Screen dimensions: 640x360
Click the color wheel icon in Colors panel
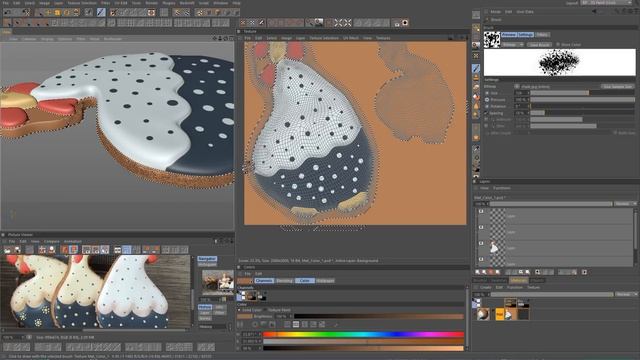[x=255, y=324]
